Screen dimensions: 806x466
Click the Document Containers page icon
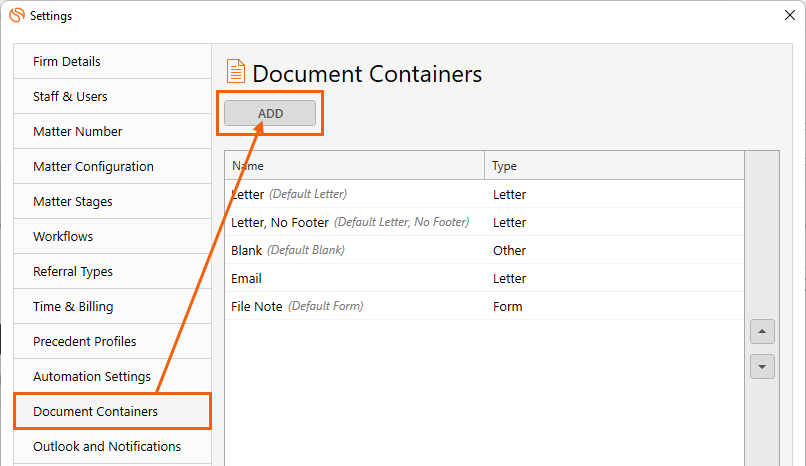(x=236, y=71)
